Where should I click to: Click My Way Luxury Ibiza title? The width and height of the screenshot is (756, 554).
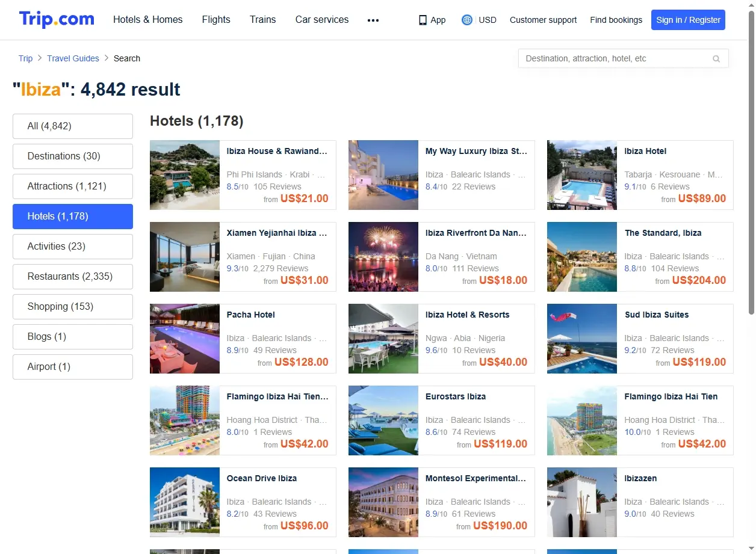click(476, 152)
